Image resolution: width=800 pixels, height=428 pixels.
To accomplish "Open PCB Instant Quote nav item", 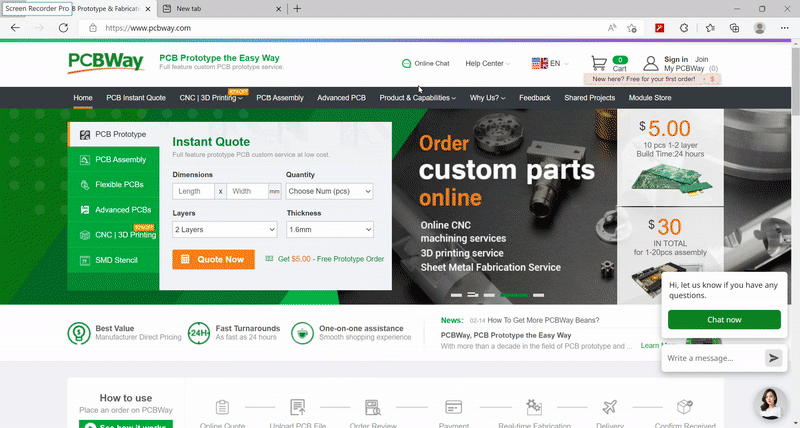I will (x=136, y=98).
